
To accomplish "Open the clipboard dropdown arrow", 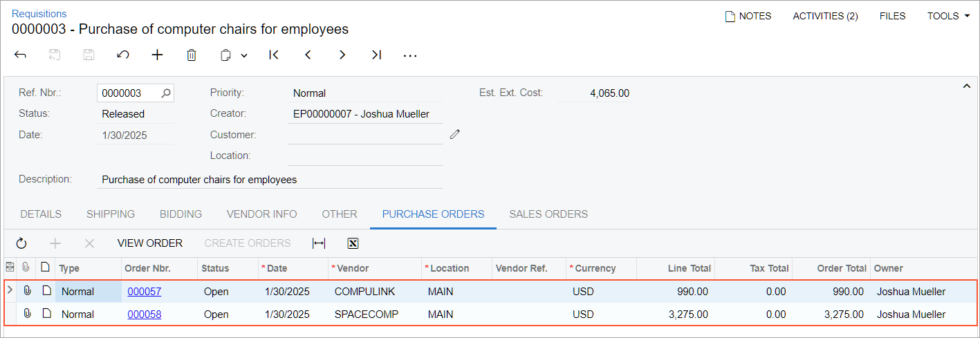I will (244, 56).
